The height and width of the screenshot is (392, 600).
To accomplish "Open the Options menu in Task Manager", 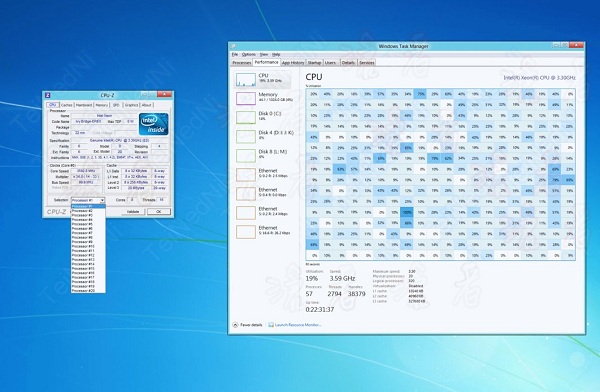I will coord(249,54).
